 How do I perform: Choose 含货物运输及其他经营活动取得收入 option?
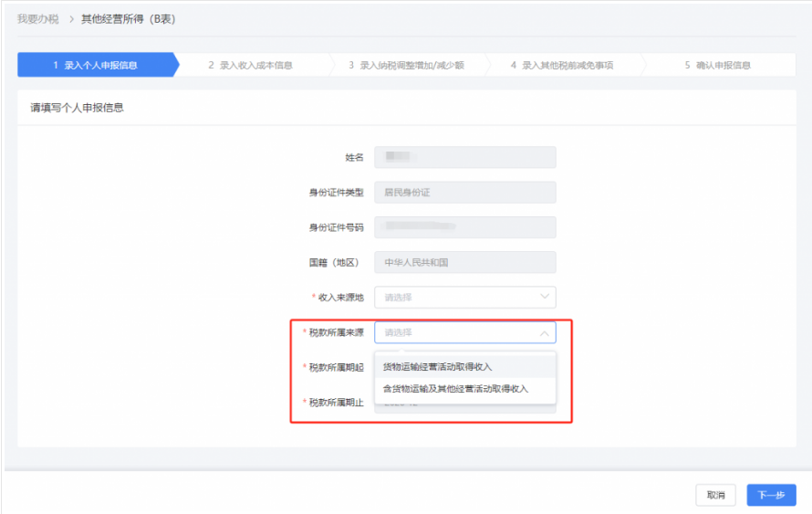[455, 389]
